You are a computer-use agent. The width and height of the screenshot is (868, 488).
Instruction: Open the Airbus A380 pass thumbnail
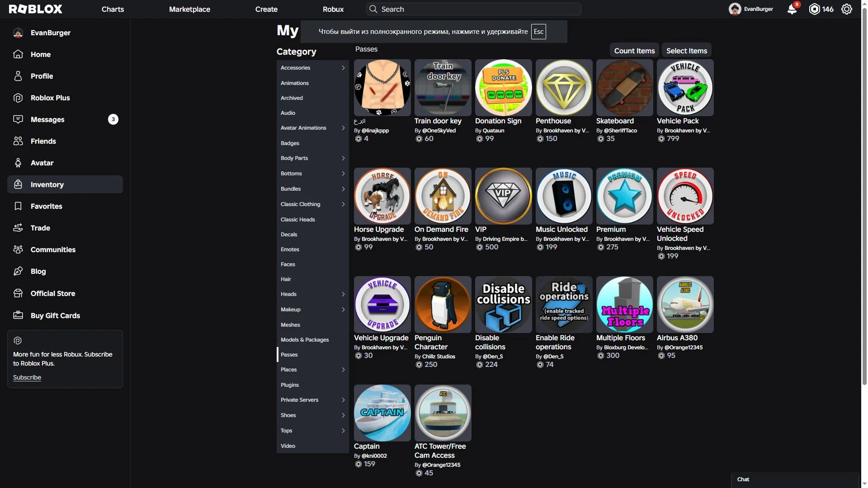[x=685, y=305]
